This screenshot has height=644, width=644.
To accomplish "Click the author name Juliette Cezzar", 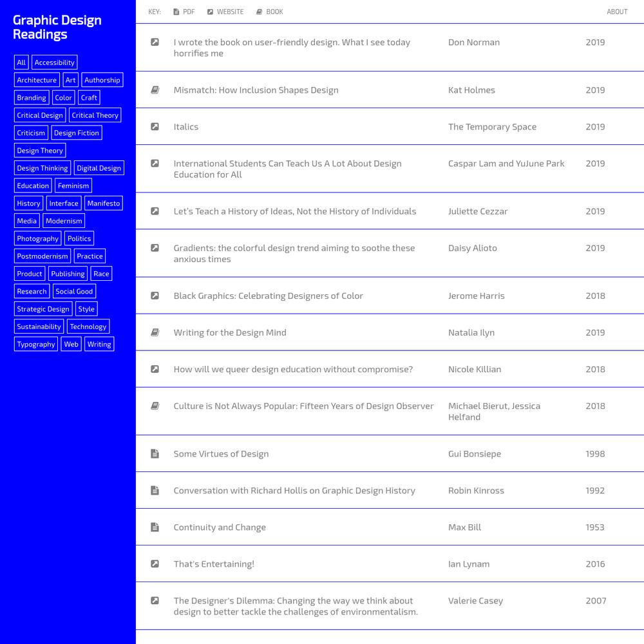I will [477, 211].
